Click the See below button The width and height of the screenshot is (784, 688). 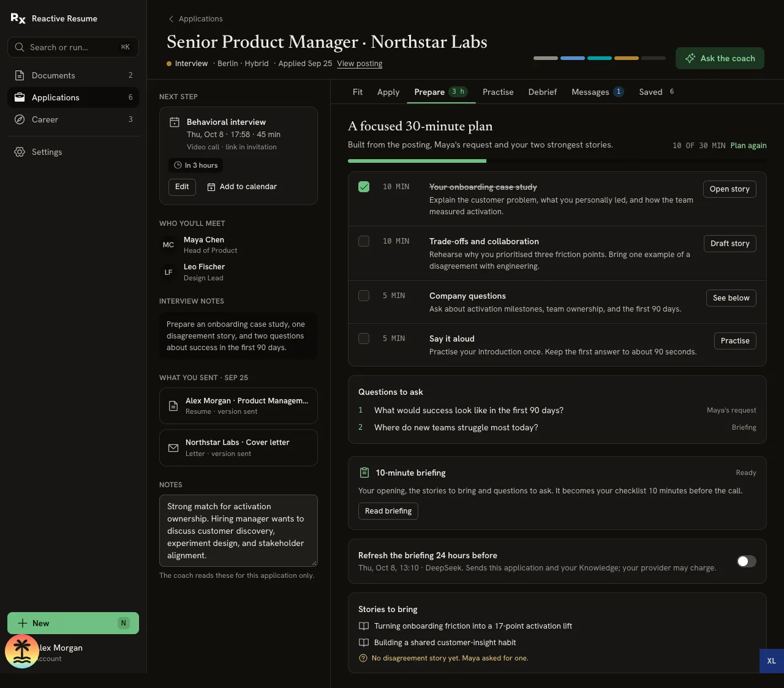[x=731, y=298]
